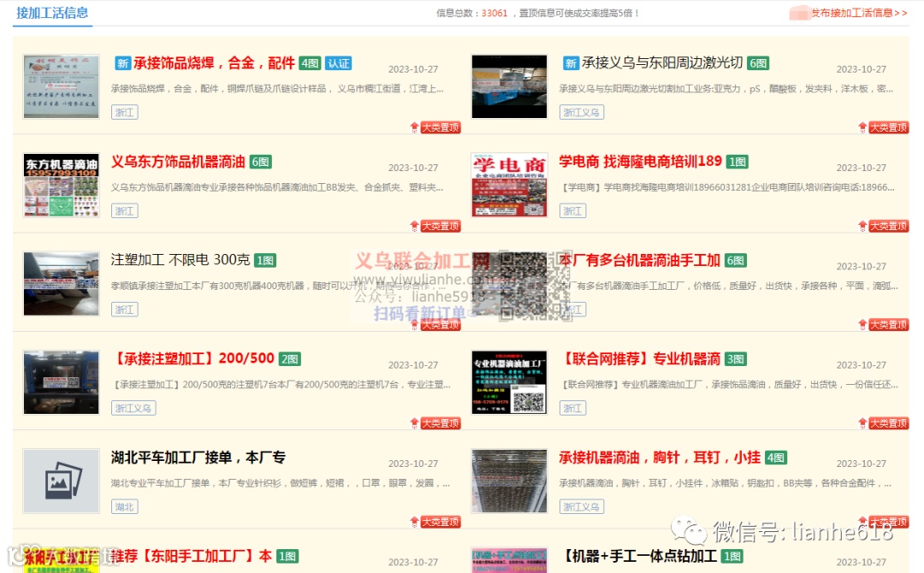Click the 发布接加工活信息>> link
This screenshot has width=924, height=573.
point(859,13)
